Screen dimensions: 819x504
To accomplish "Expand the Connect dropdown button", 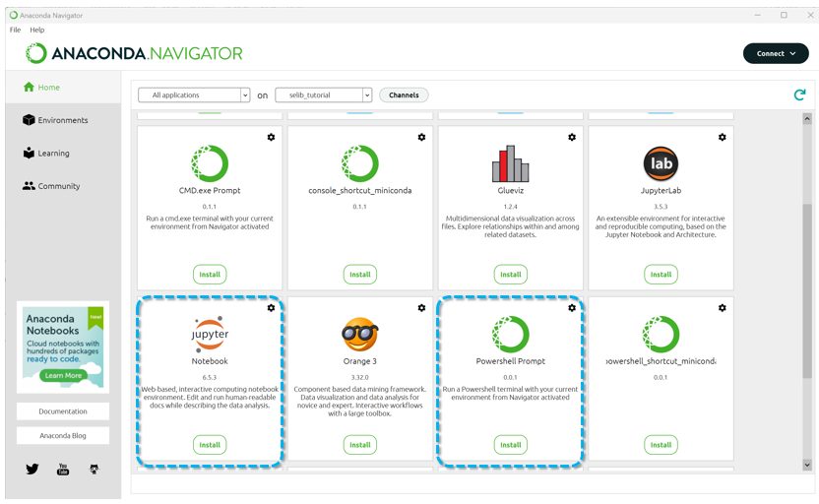I will (776, 54).
